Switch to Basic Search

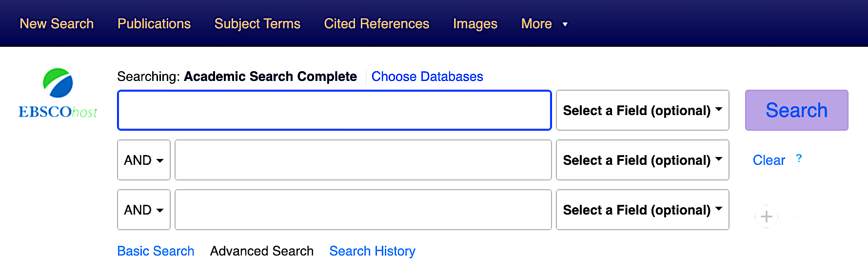point(156,251)
